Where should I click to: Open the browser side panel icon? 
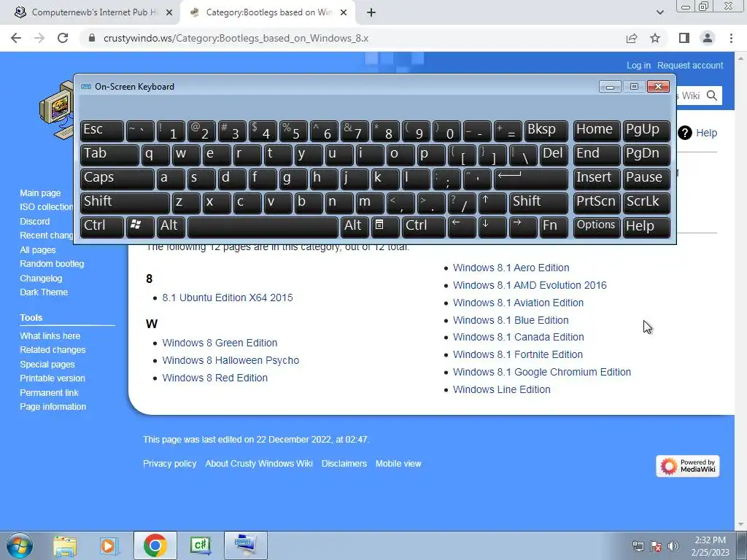684,38
